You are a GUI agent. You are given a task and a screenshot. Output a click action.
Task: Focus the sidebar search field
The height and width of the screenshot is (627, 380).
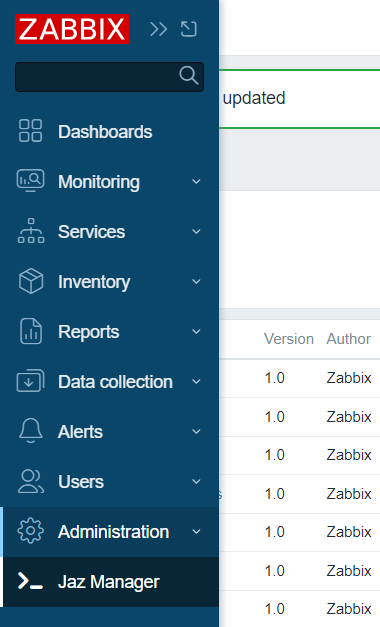point(109,77)
